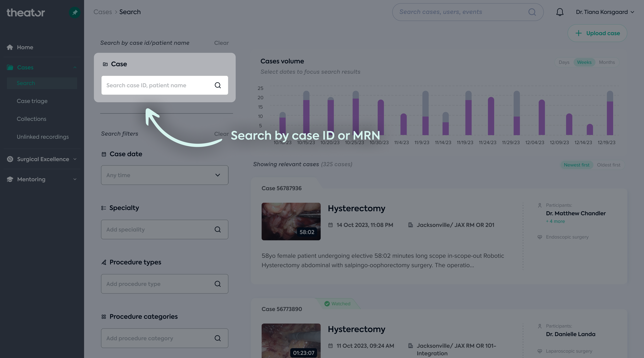
Task: Click the Specialty list icon
Action: coord(103,208)
